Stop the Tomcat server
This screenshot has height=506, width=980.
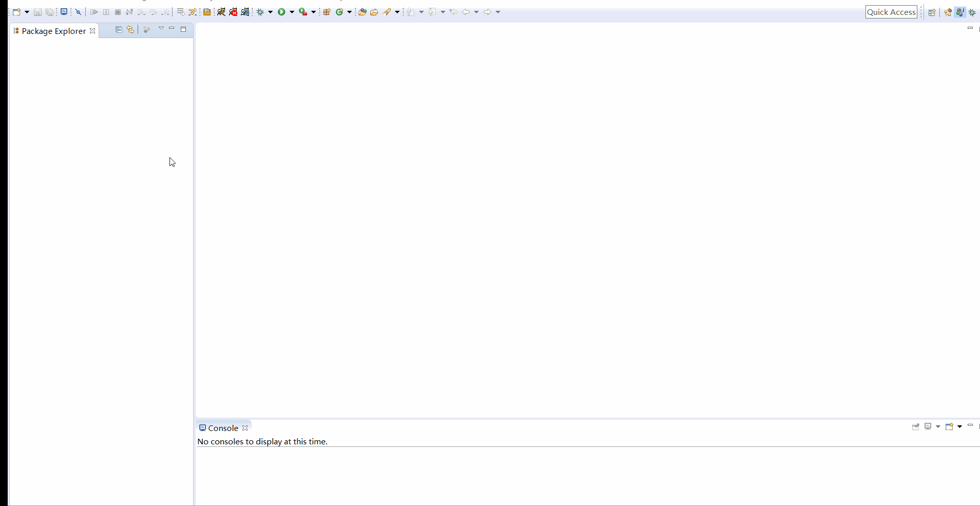pos(234,12)
